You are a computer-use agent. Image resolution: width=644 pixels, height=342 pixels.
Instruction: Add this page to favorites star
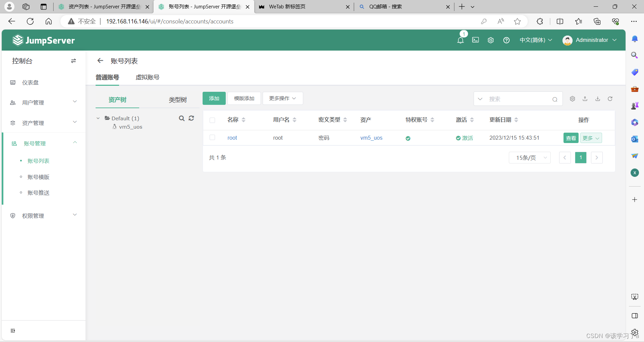518,21
